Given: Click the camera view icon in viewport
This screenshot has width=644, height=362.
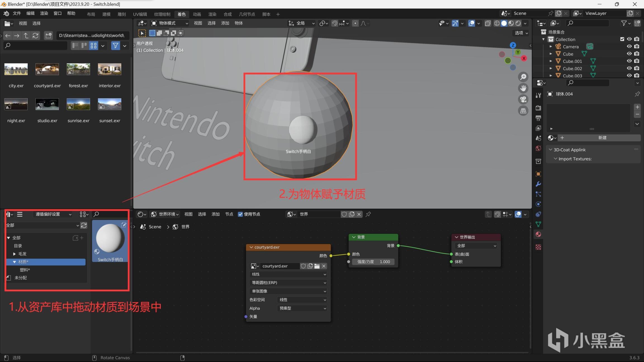Looking at the screenshot, I should tap(523, 99).
